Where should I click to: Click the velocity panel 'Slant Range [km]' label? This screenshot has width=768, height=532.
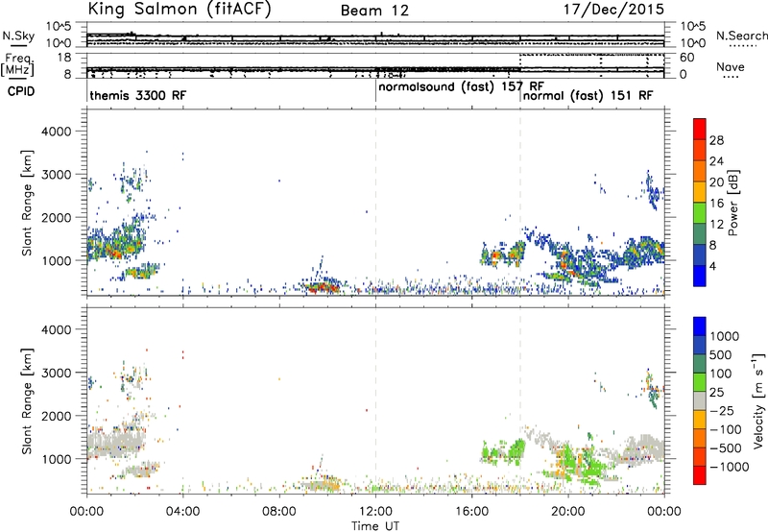(27, 401)
